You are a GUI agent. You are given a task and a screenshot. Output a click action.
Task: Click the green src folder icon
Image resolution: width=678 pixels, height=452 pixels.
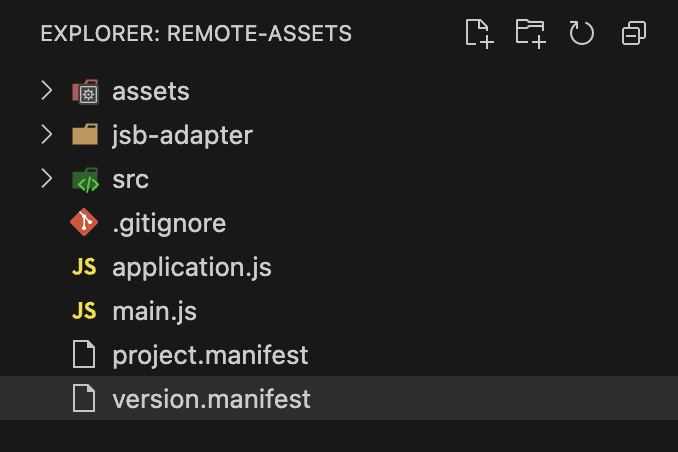tap(85, 180)
